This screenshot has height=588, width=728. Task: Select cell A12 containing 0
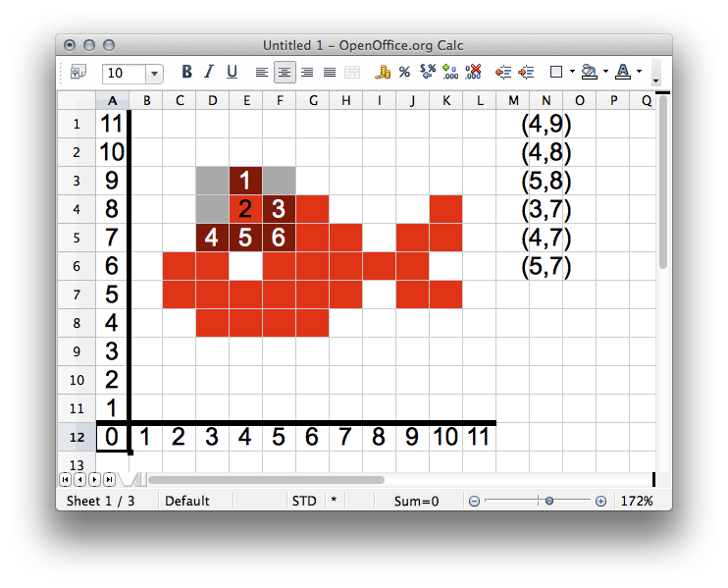[112, 437]
